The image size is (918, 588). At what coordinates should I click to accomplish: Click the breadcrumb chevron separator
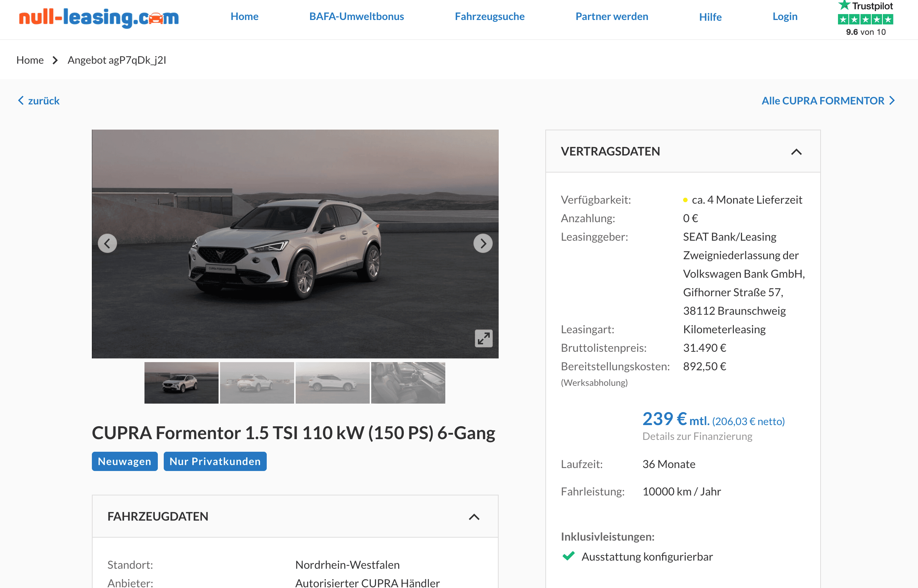[x=56, y=60]
